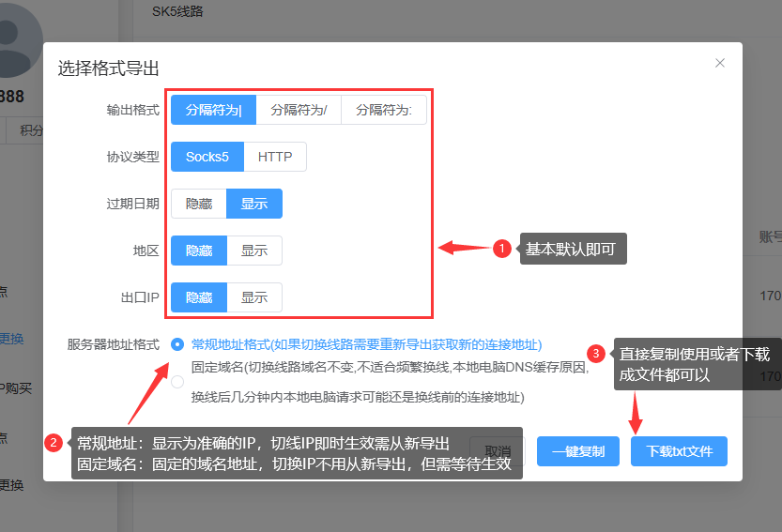
Task: Click the 一键复制 button
Action: 578,451
